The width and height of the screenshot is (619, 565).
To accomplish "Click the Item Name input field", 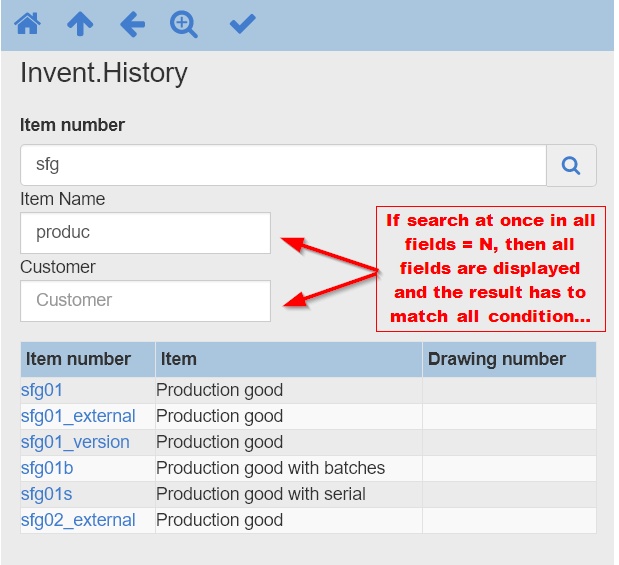I will point(145,233).
